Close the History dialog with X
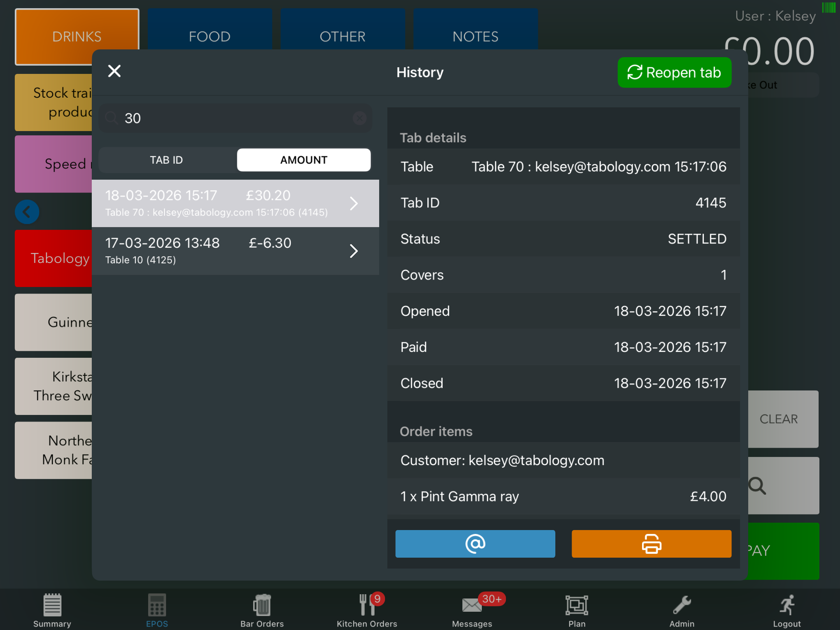Image resolution: width=840 pixels, height=630 pixels. pos(114,71)
